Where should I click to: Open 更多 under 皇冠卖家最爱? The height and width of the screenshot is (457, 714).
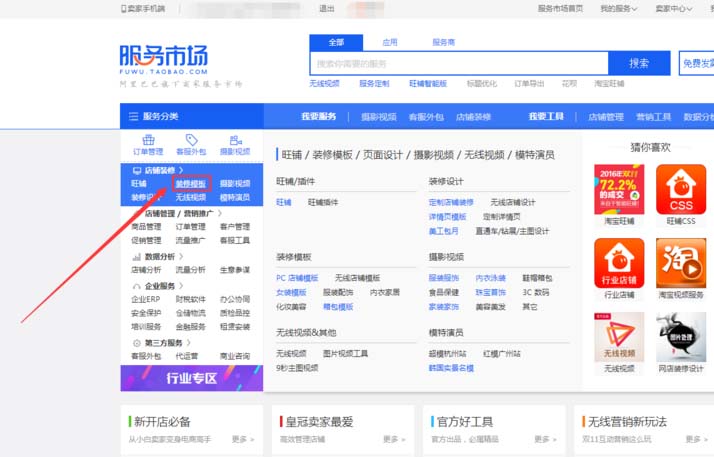[x=394, y=439]
